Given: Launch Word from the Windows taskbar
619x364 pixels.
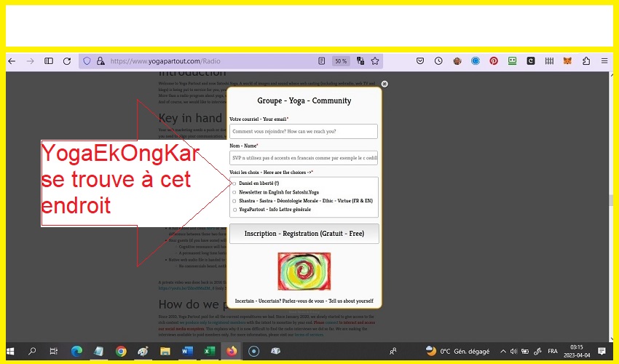Looking at the screenshot, I should click(x=187, y=351).
